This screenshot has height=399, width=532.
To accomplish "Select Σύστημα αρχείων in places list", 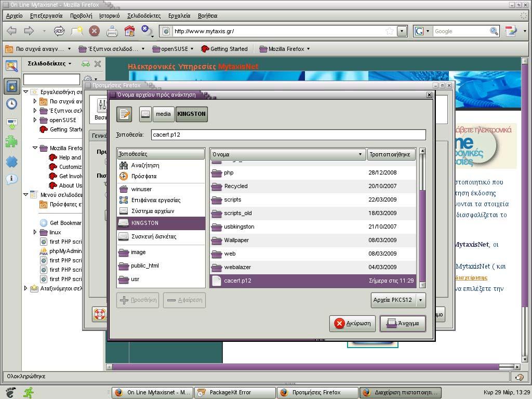I will 161,211.
